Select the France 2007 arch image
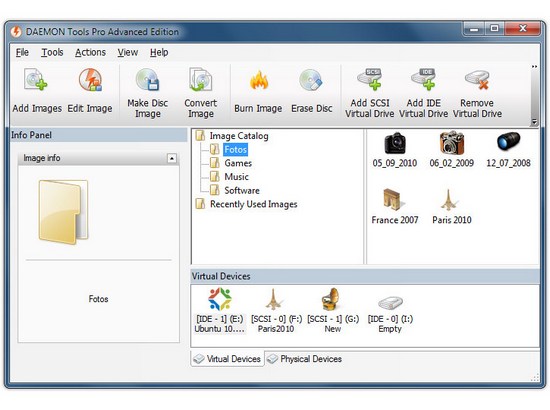Screen dimensions: 550x410 395,206
